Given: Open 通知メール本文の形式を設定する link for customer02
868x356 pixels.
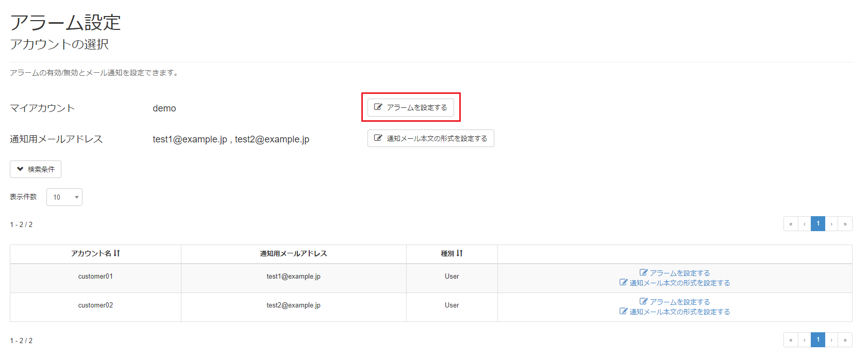Looking at the screenshot, I should 675,312.
